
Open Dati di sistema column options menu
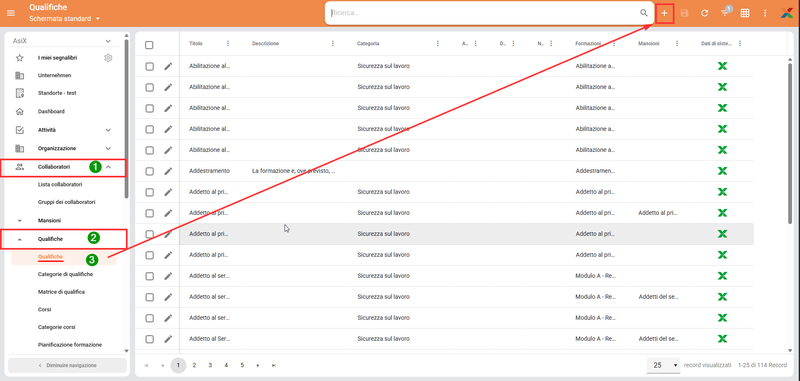tap(740, 44)
